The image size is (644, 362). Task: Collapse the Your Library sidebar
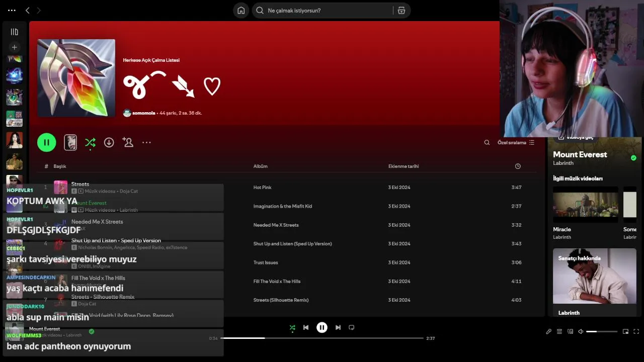click(14, 32)
